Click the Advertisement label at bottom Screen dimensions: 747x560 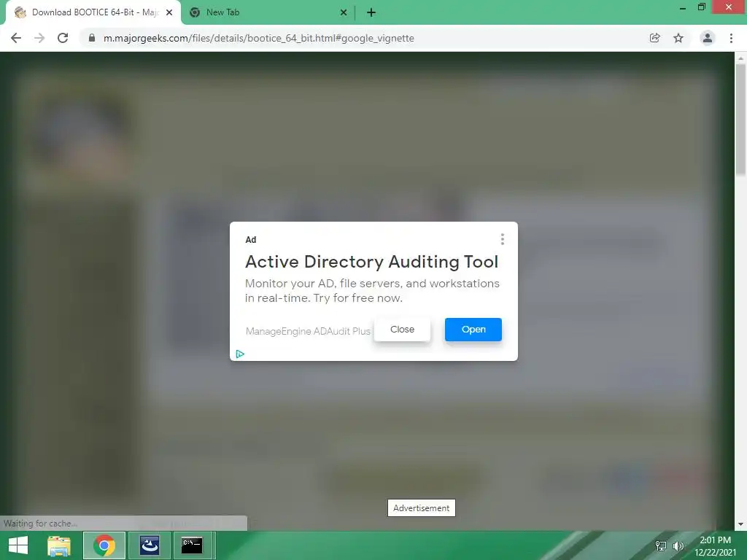(x=421, y=507)
